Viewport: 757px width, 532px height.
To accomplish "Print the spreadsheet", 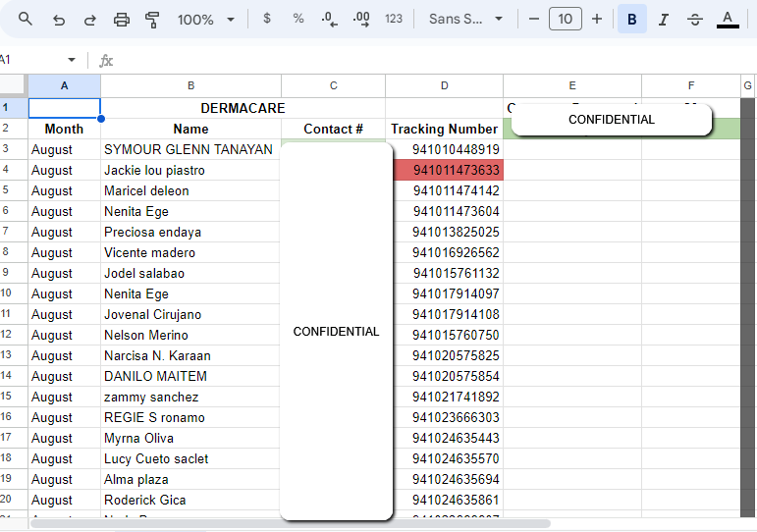I will click(122, 20).
